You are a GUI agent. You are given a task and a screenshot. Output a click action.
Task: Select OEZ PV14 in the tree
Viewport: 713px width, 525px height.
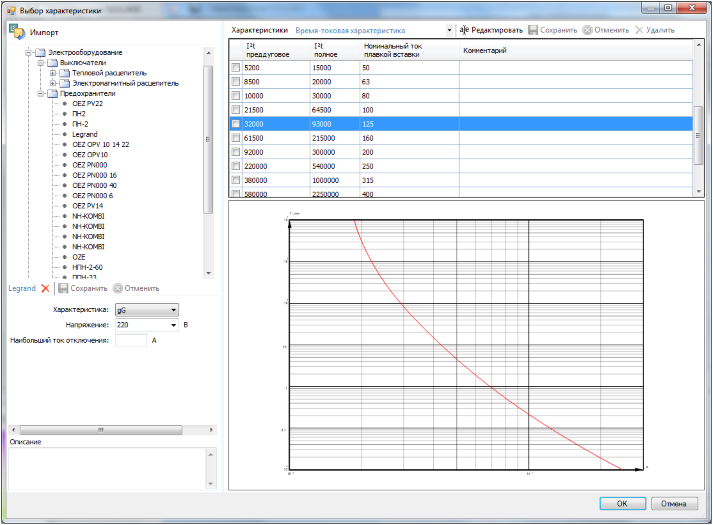click(87, 206)
